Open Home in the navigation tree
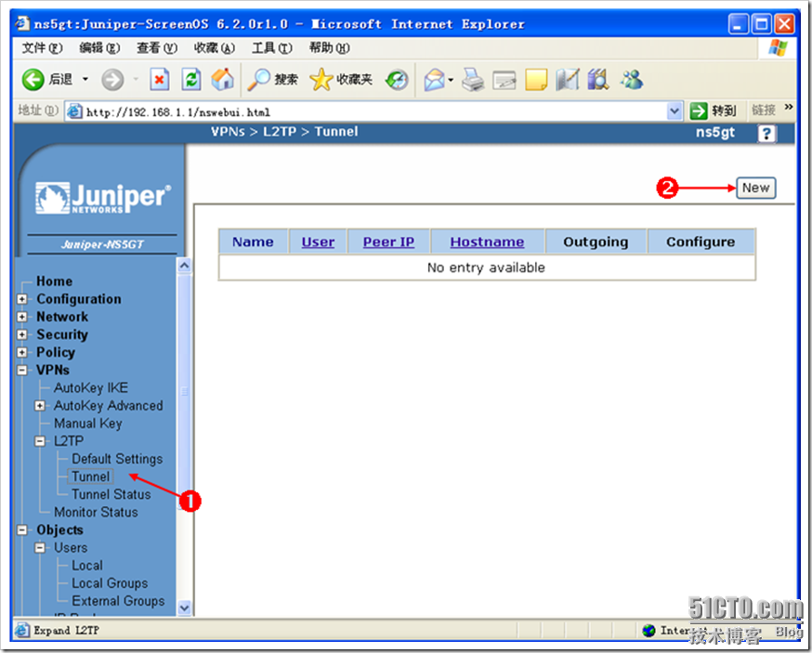The width and height of the screenshot is (812, 653). pyautogui.click(x=55, y=281)
